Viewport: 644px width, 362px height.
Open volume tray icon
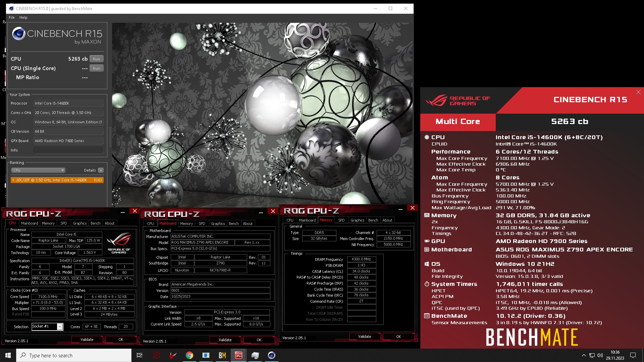click(600, 355)
